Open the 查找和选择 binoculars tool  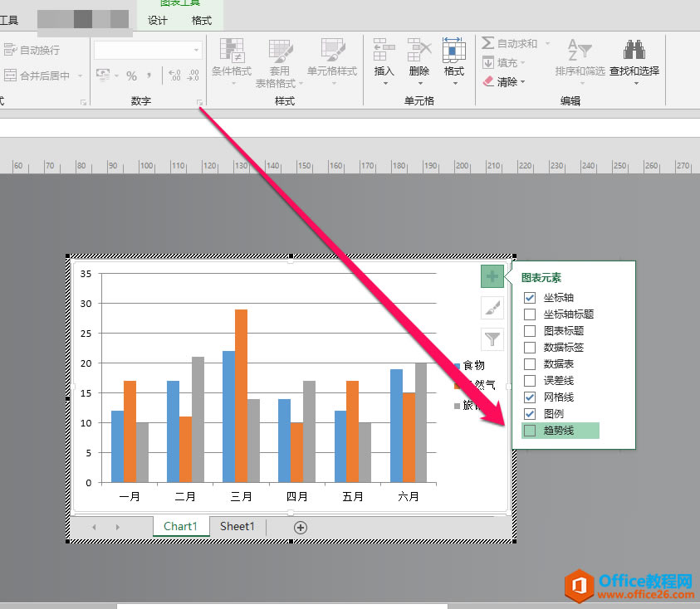(x=634, y=51)
